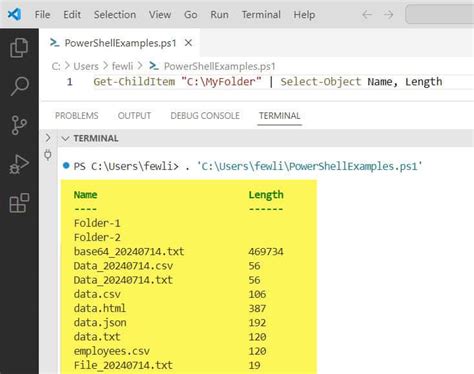Open the Selection menu
Viewport: 474px width, 374px height.
click(x=115, y=15)
